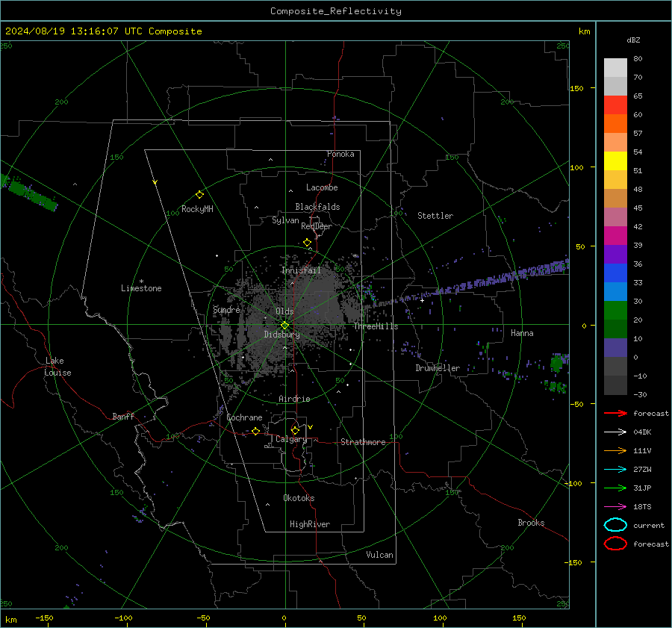Click the 04DK legend label
672x628 pixels.
[x=642, y=432]
